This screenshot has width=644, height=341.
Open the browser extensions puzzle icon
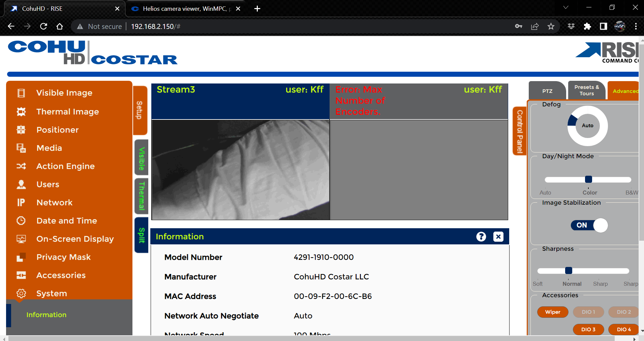tap(587, 26)
